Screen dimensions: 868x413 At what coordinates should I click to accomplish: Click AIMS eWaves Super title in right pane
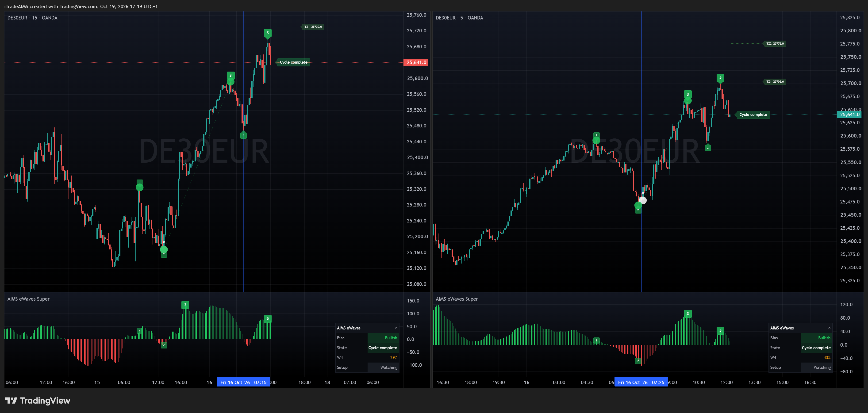click(x=457, y=299)
